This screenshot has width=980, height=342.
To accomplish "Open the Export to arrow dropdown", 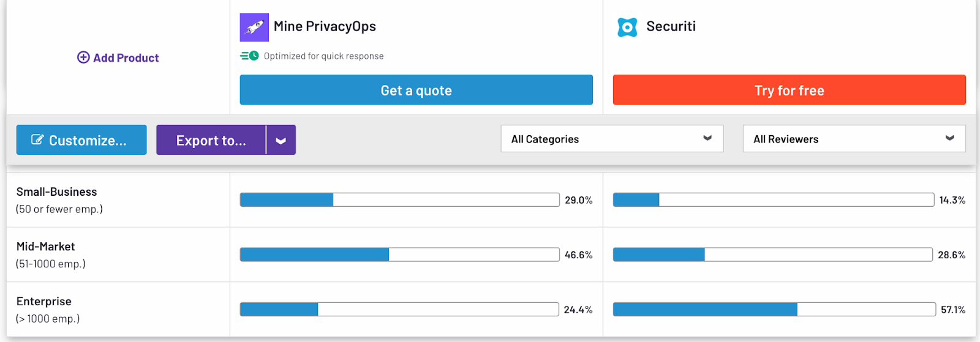I will [281, 140].
